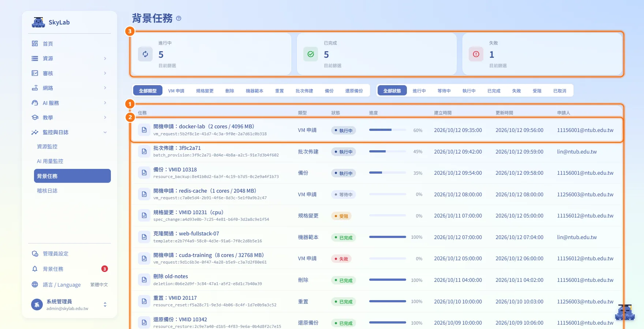This screenshot has width=644, height=329.
Task: Filter by 失敗 status tab
Action: click(517, 91)
